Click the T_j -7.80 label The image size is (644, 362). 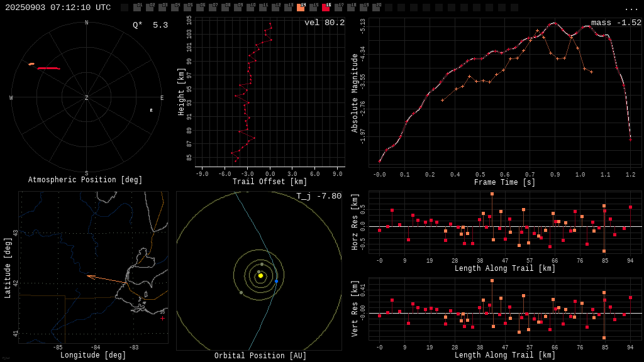point(319,196)
